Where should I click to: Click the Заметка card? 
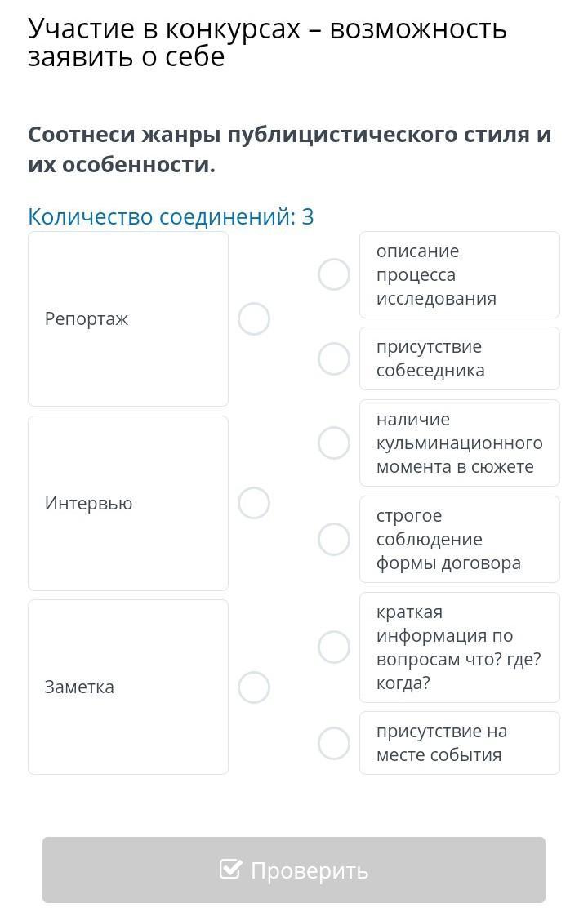[128, 687]
